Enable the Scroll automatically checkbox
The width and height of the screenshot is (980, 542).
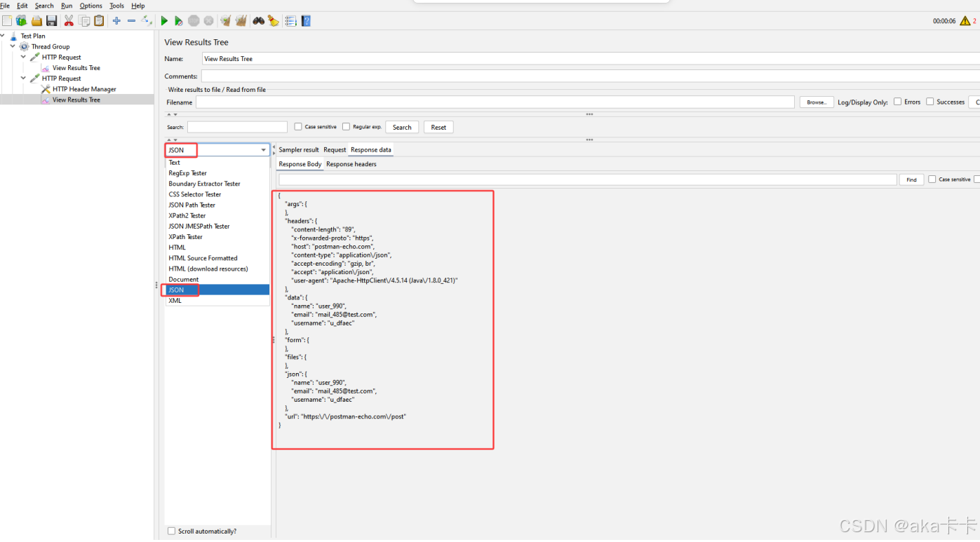(171, 531)
